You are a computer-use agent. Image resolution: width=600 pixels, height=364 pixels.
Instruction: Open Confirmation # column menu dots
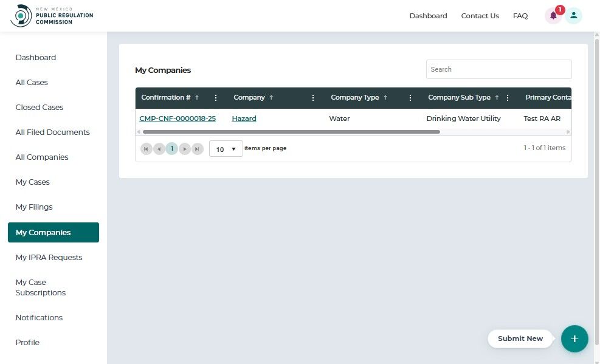216,98
